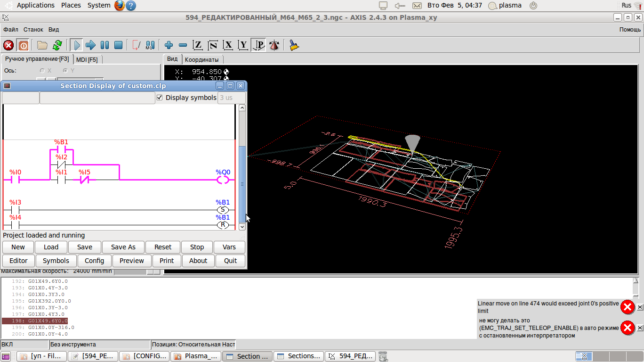The image size is (644, 362).
Task: Switch to top view Z icon
Action: (x=198, y=45)
